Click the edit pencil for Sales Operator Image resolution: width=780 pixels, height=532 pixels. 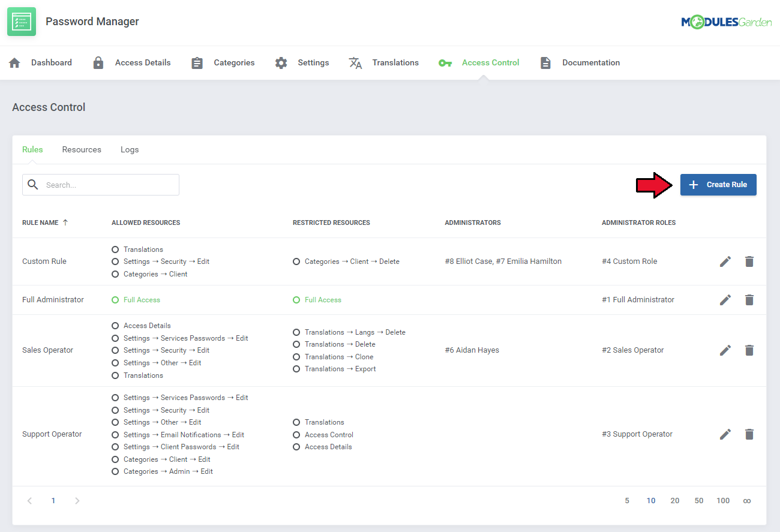click(725, 350)
